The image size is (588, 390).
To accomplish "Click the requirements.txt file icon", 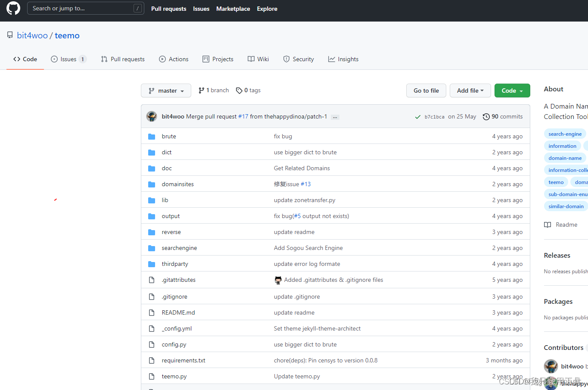I will tap(152, 360).
